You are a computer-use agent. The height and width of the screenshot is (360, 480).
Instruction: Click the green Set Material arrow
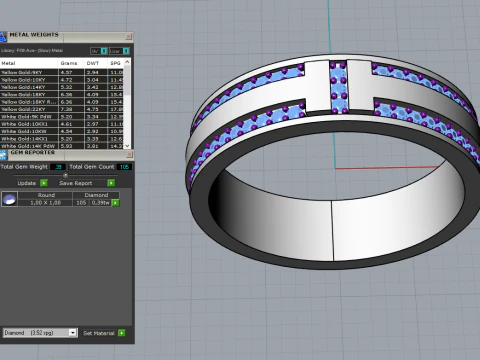point(122,333)
